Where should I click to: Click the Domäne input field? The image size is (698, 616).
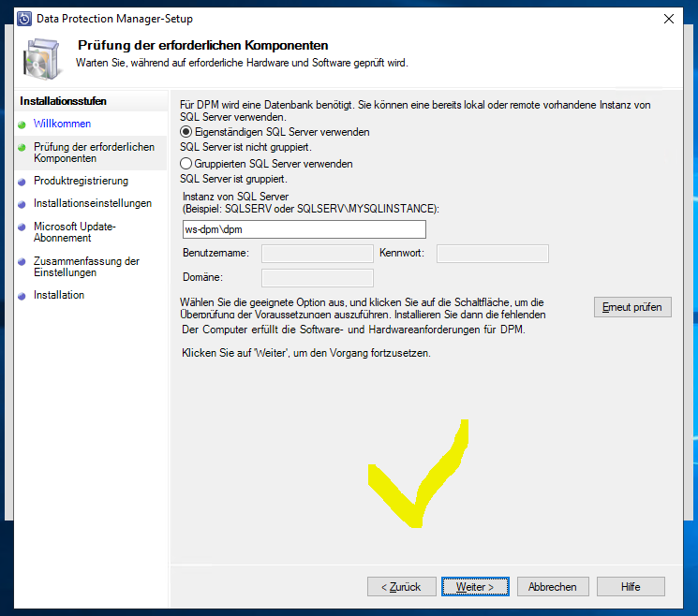[x=318, y=278]
